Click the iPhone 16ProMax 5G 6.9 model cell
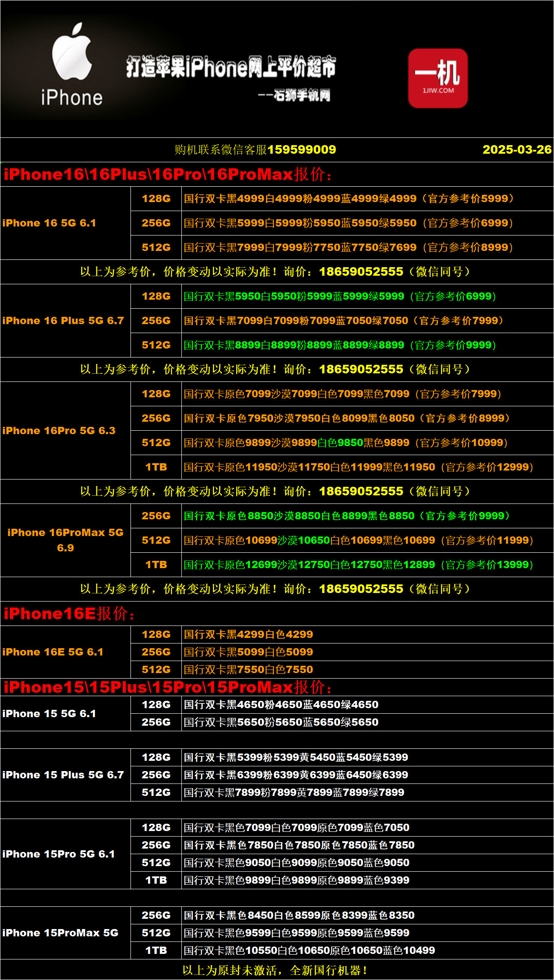The width and height of the screenshot is (554, 980). [x=65, y=540]
